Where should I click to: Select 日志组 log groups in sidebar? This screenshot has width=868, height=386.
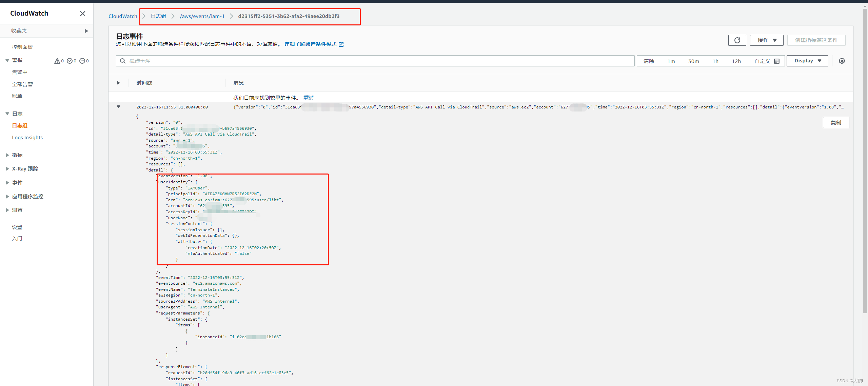[x=20, y=126]
